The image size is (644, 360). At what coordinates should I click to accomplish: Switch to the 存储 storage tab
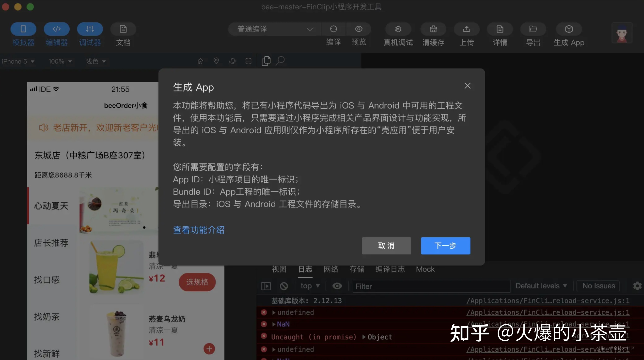tap(357, 269)
